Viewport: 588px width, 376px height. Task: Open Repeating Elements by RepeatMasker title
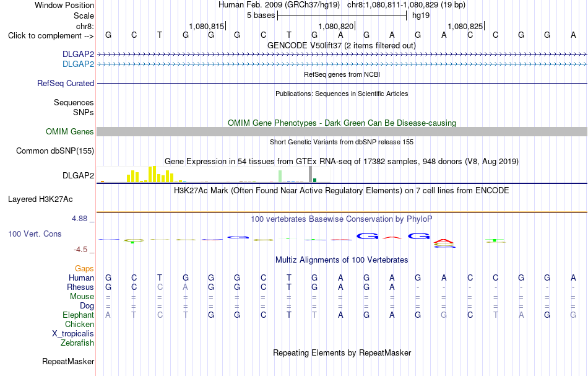pyautogui.click(x=342, y=353)
